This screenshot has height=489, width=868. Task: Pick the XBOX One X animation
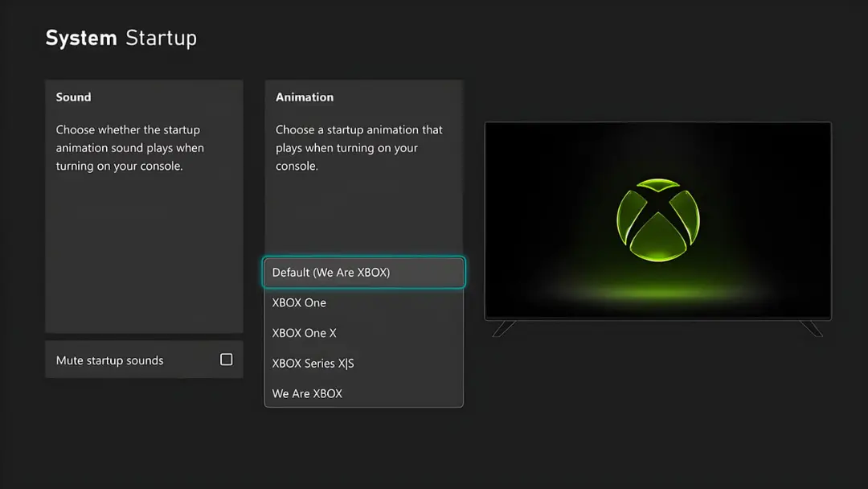[x=364, y=333]
